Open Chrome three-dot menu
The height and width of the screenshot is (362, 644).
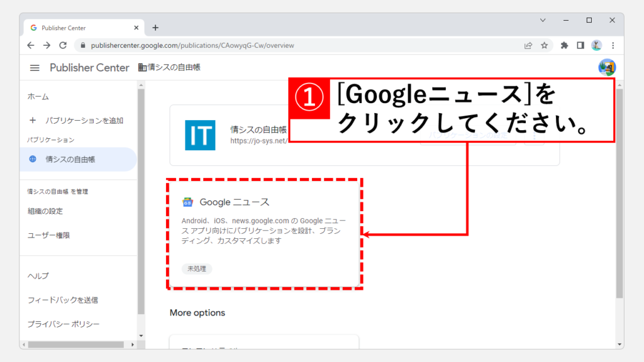pyautogui.click(x=613, y=45)
